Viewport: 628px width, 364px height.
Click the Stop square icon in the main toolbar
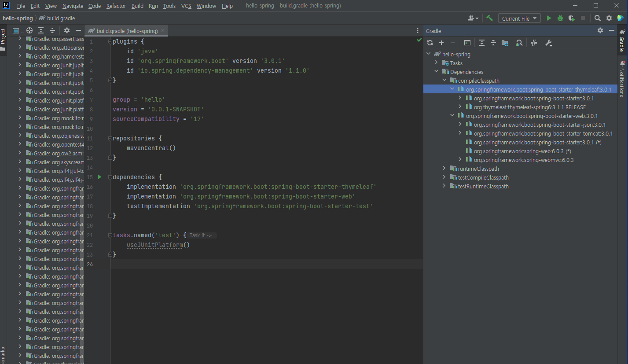pos(583,18)
